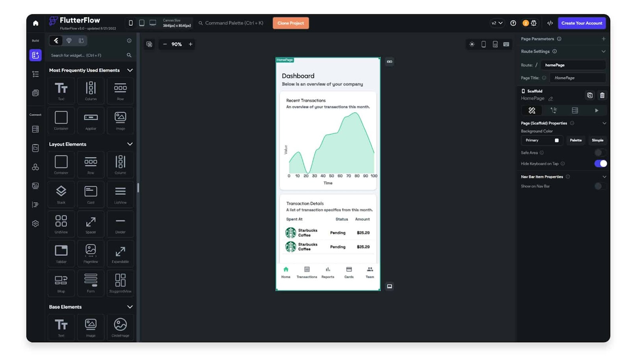
Task: Select Simple background color option
Action: click(597, 140)
